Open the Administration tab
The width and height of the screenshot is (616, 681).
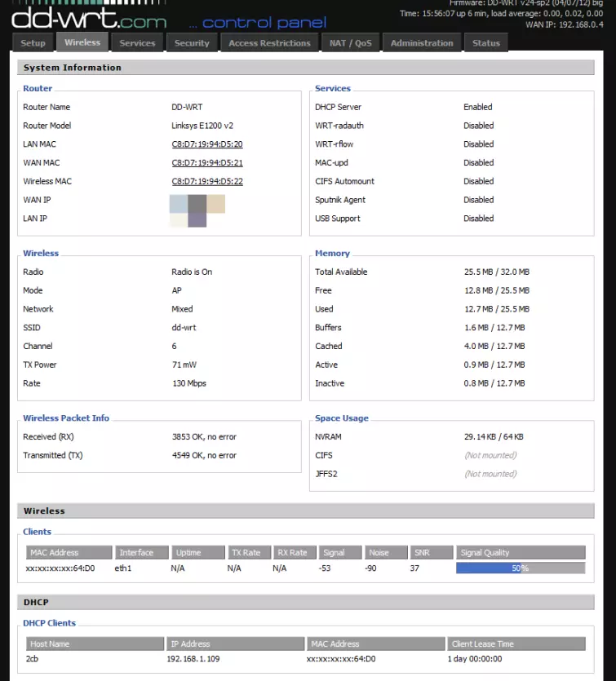click(422, 43)
